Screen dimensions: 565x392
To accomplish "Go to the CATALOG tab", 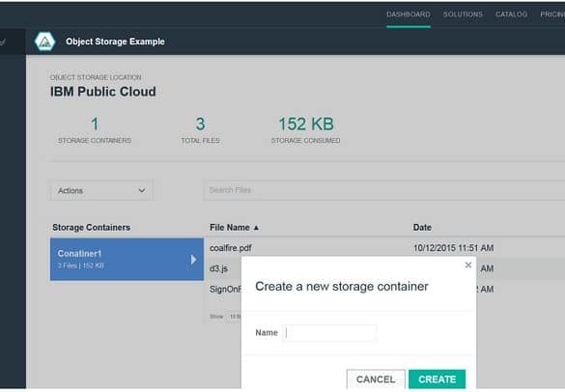I will click(511, 14).
